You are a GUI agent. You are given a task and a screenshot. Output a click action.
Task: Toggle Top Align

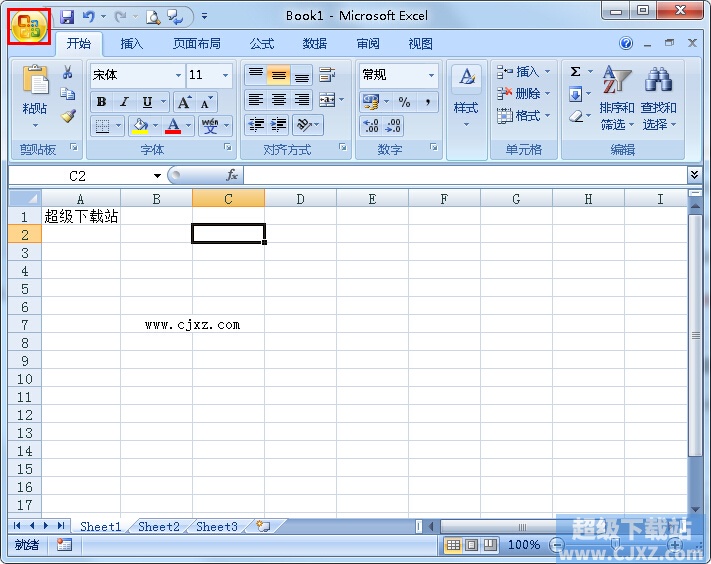pyautogui.click(x=256, y=74)
